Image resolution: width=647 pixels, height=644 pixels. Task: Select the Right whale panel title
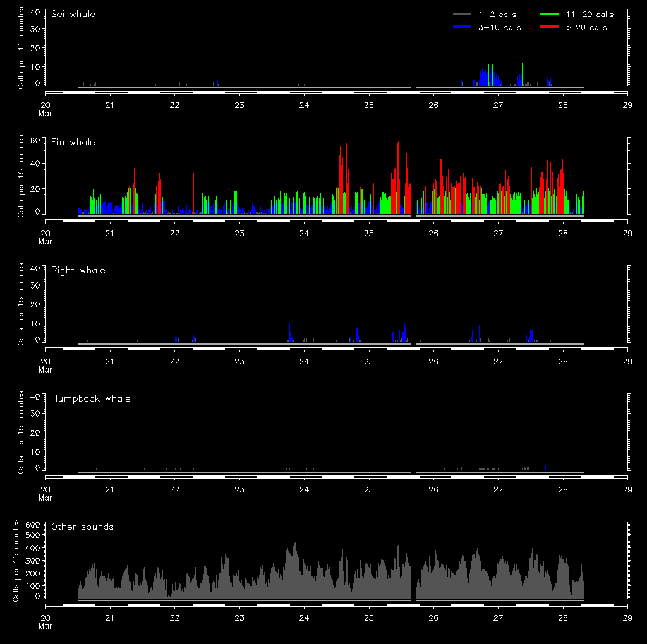[x=78, y=270]
